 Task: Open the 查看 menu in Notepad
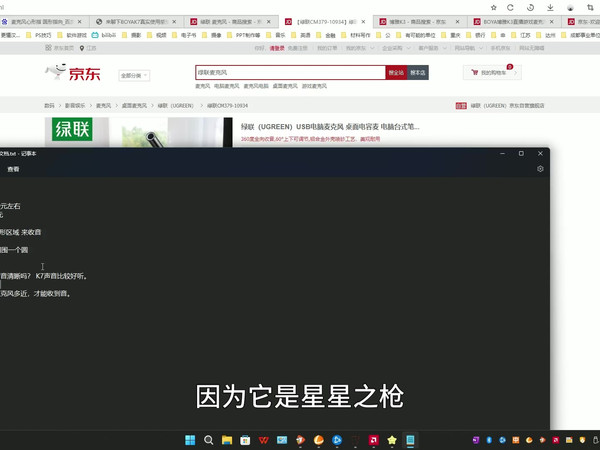[x=13, y=169]
